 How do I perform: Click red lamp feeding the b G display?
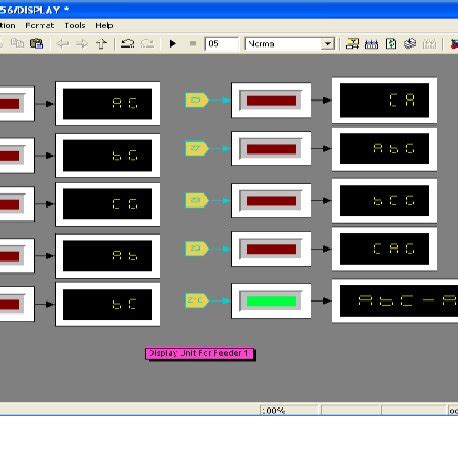(x=17, y=155)
